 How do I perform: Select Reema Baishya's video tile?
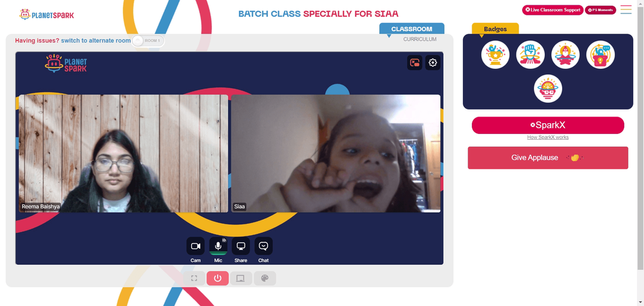[x=123, y=153]
